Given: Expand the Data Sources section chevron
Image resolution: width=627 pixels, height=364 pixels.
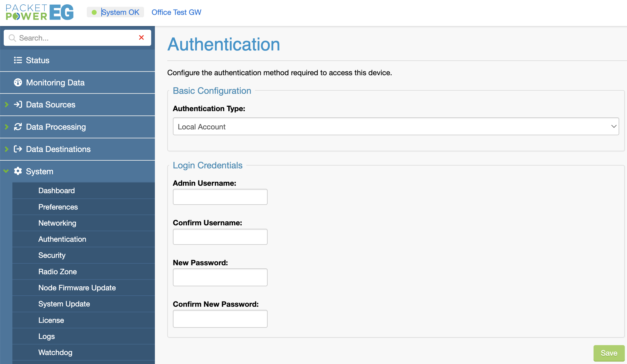Looking at the screenshot, I should (x=7, y=105).
